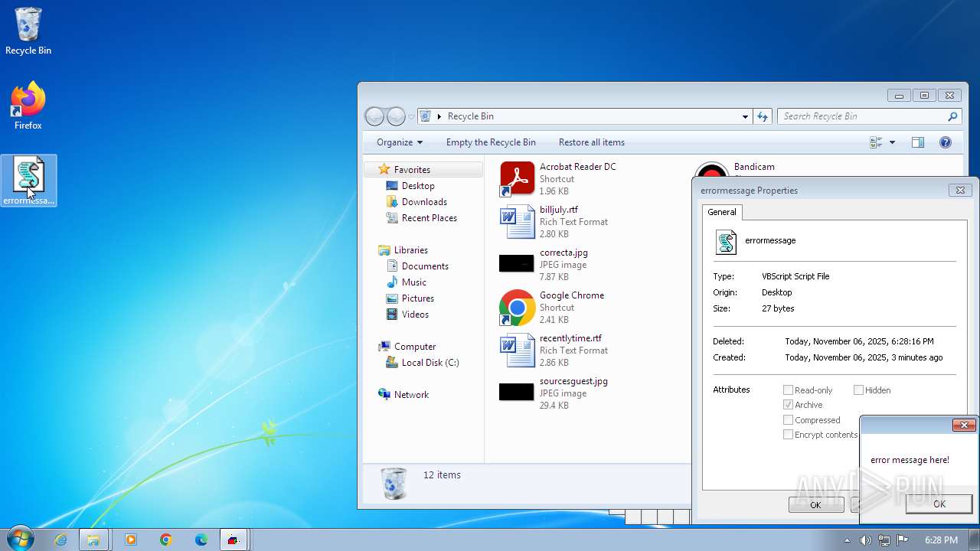The width and height of the screenshot is (980, 551).
Task: Open the Firefox desktop shortcut
Action: point(28,106)
